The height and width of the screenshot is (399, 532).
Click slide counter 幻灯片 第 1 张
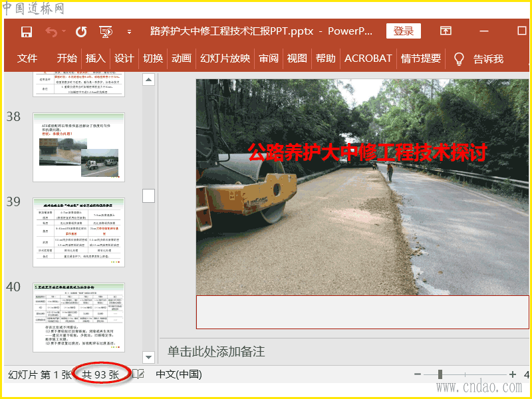pos(40,375)
